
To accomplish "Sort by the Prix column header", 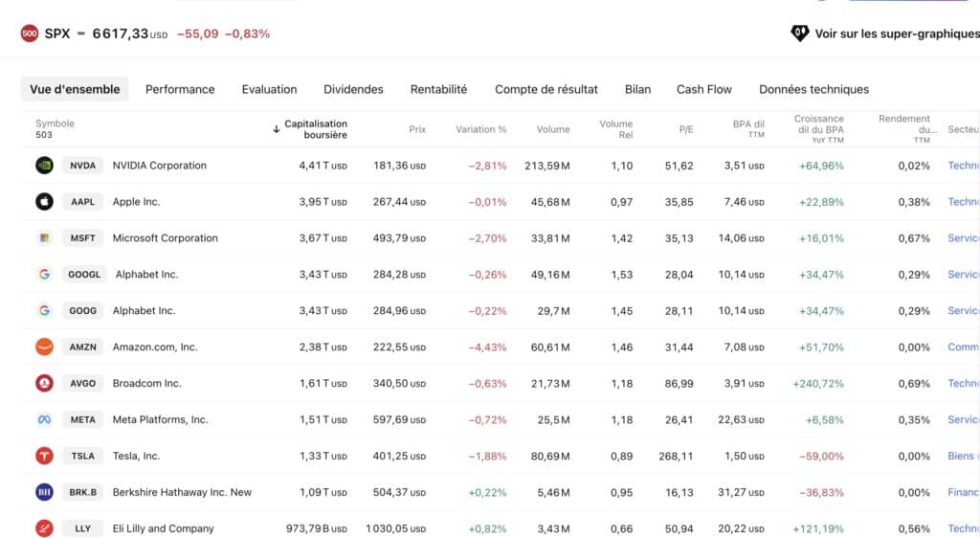I will 417,129.
